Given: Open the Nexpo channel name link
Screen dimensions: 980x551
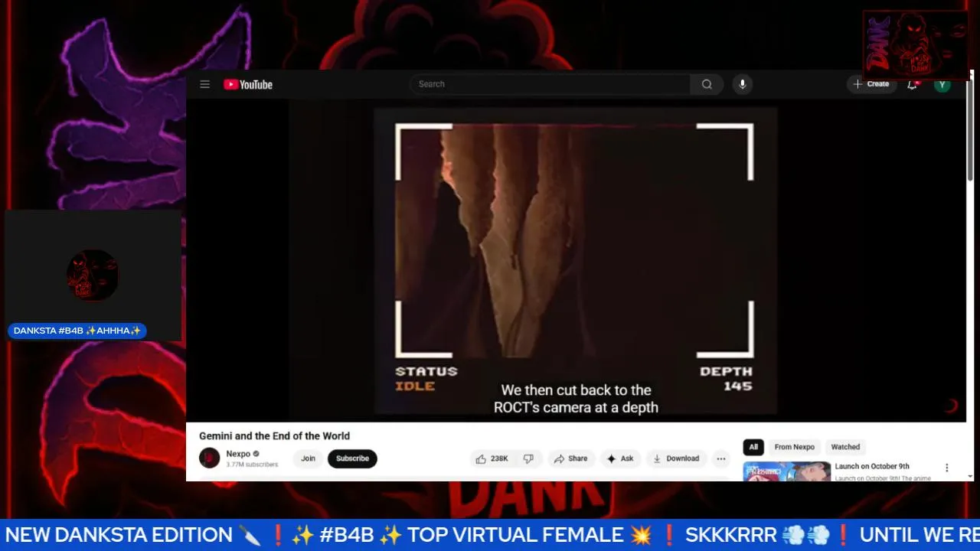Looking at the screenshot, I should tap(238, 454).
